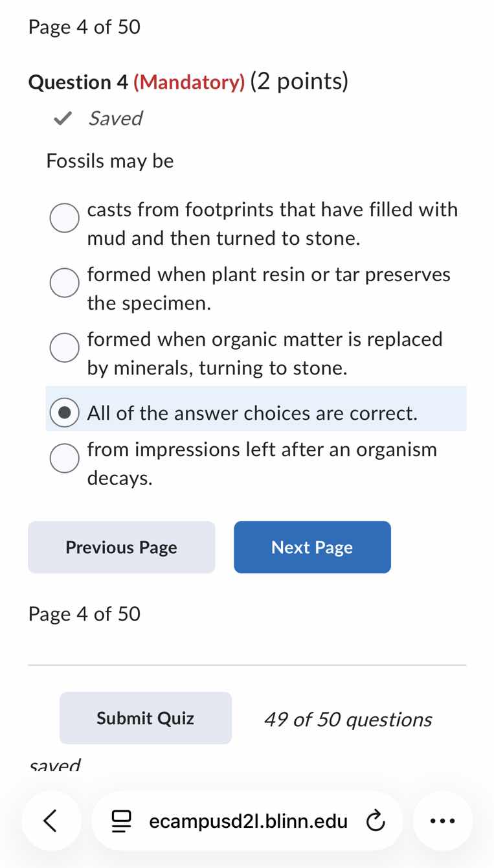Select the organic matter replaced by minerals answer
The height and width of the screenshot is (868, 494).
[x=64, y=347]
